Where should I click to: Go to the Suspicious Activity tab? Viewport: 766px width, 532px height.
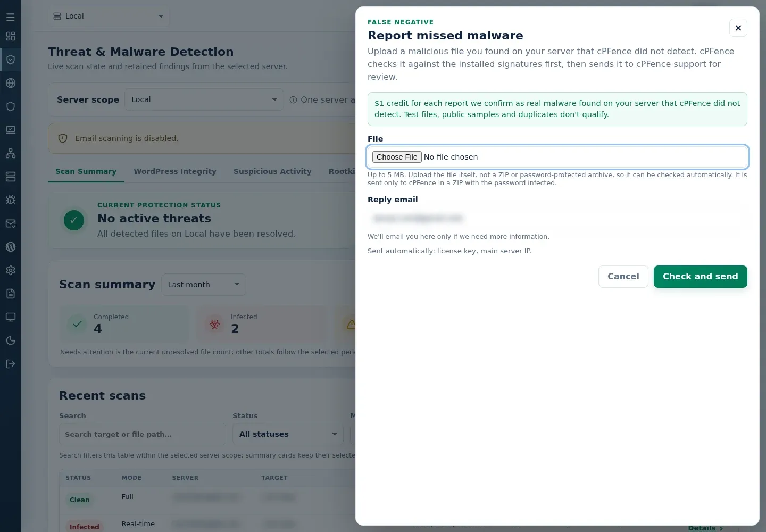pyautogui.click(x=272, y=171)
